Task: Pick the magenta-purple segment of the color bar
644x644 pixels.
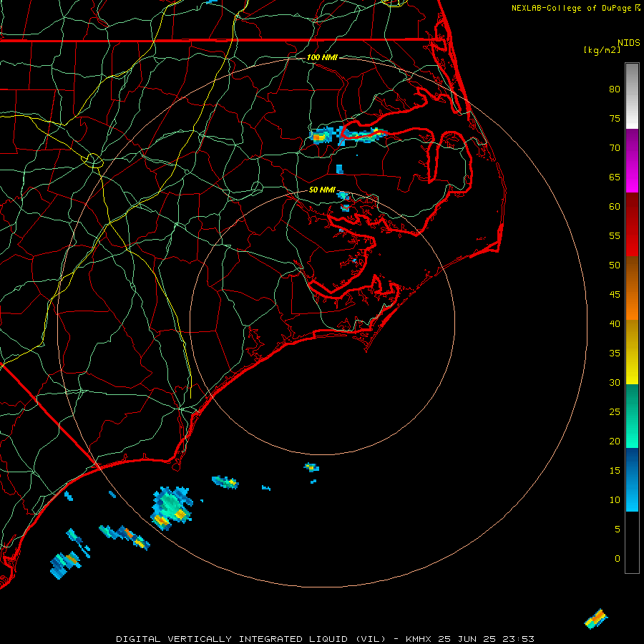Action: coord(632,160)
